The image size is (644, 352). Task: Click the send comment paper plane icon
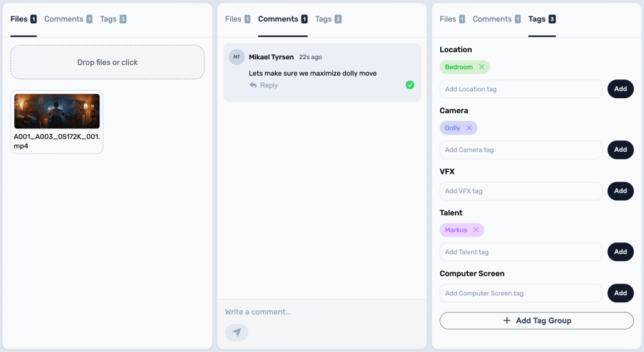(x=236, y=332)
